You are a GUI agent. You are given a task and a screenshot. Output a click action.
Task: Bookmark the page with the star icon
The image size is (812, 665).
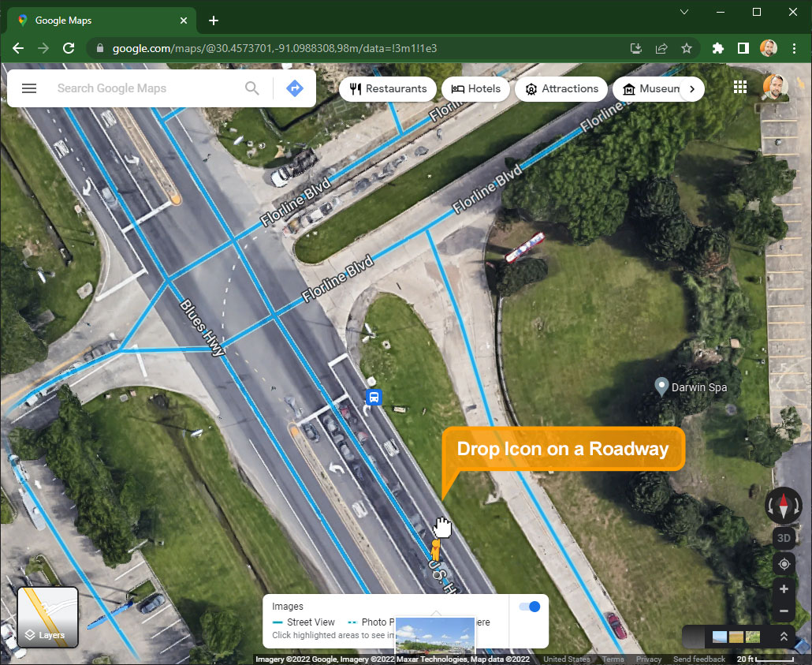coord(687,48)
